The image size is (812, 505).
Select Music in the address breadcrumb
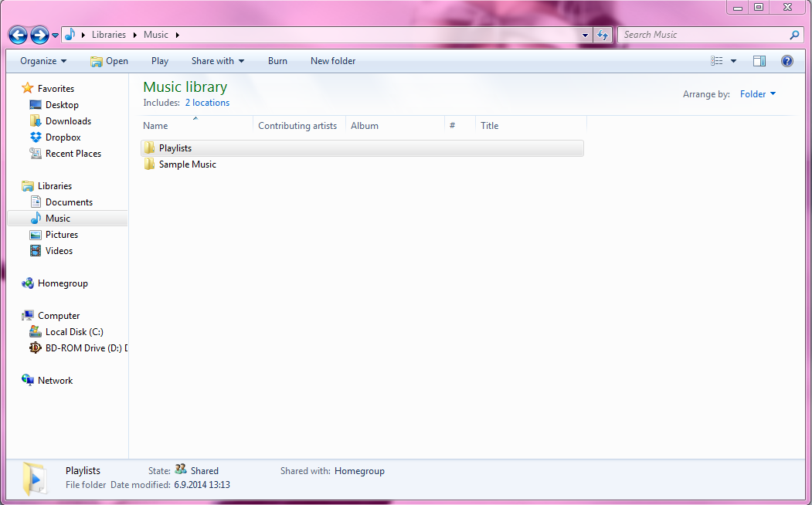click(156, 35)
